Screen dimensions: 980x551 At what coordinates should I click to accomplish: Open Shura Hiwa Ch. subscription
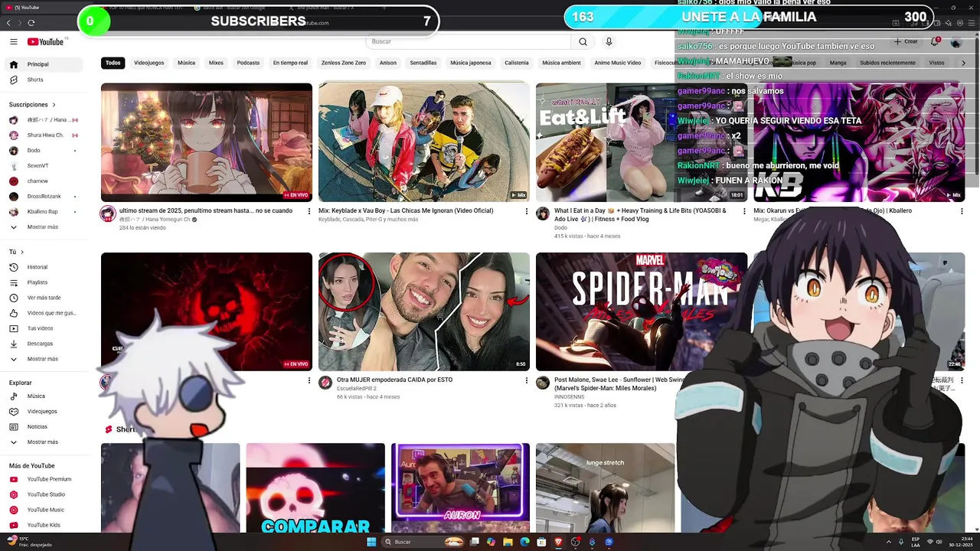click(43, 135)
